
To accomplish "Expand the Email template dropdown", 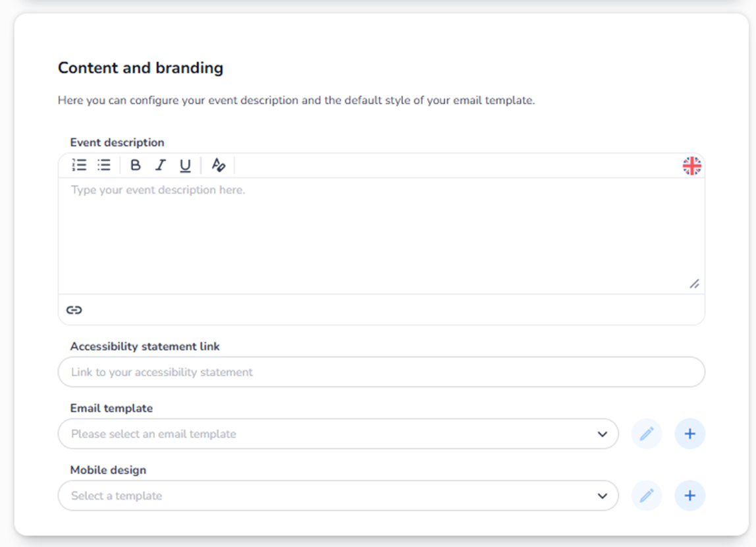I will tap(338, 434).
